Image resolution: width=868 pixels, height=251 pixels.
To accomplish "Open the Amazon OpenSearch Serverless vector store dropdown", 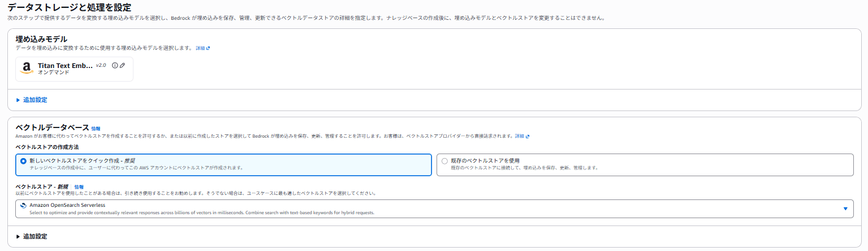I will pyautogui.click(x=434, y=209).
